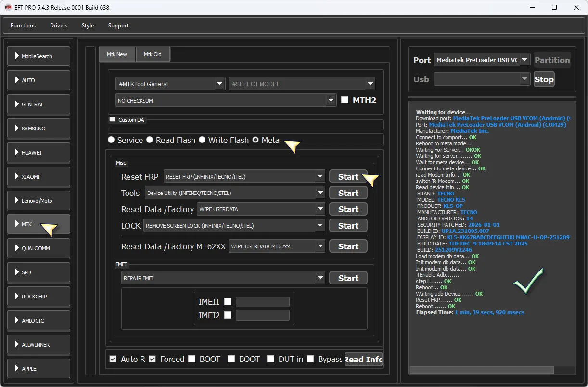Open the MobileSearch sidebar entry
This screenshot has width=588, height=387.
coord(38,56)
